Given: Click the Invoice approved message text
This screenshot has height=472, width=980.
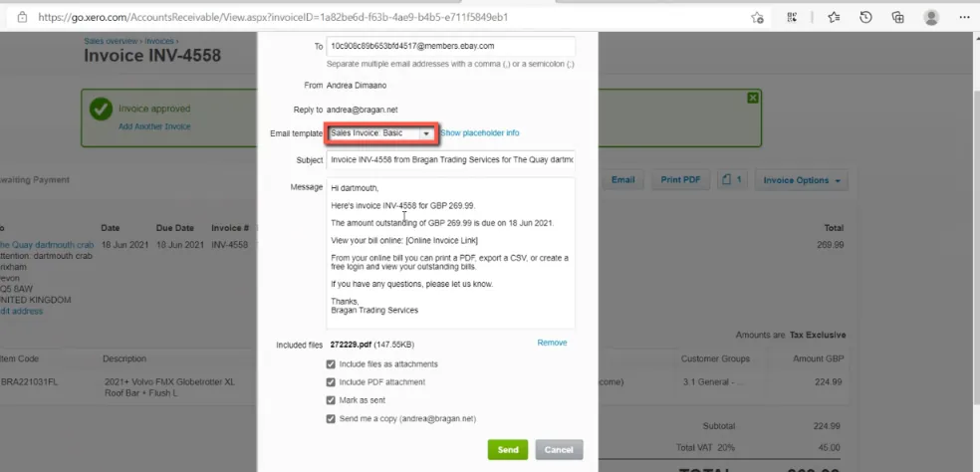Looking at the screenshot, I should click(x=154, y=109).
